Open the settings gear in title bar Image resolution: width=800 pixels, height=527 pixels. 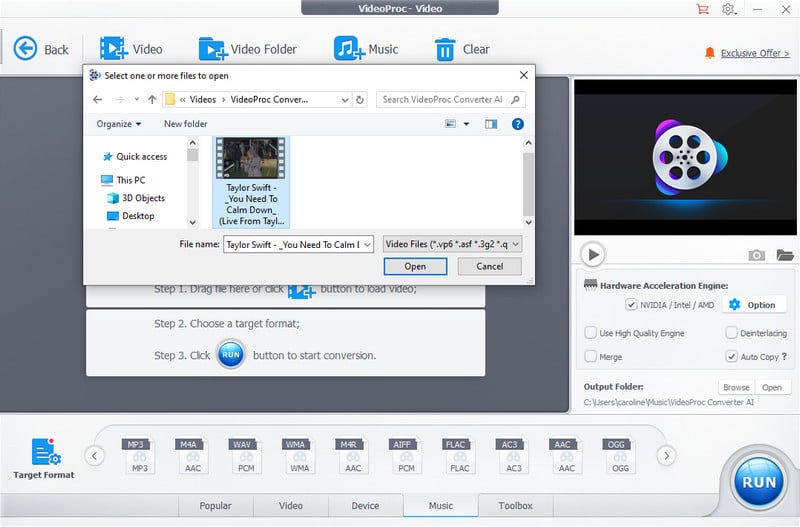(729, 9)
